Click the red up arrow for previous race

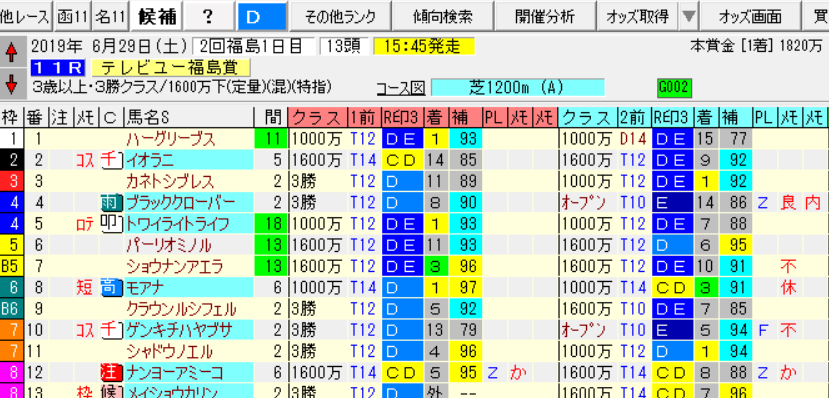12,53
